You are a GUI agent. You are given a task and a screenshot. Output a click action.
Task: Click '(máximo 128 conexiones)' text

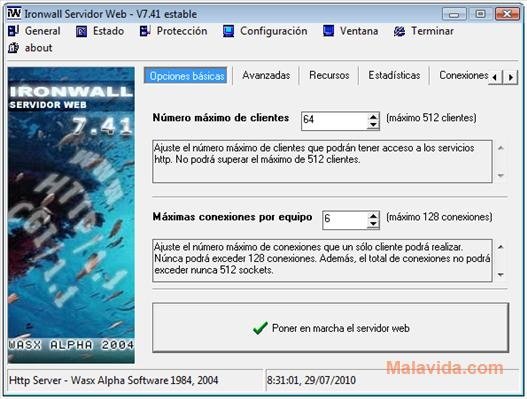[439, 217]
